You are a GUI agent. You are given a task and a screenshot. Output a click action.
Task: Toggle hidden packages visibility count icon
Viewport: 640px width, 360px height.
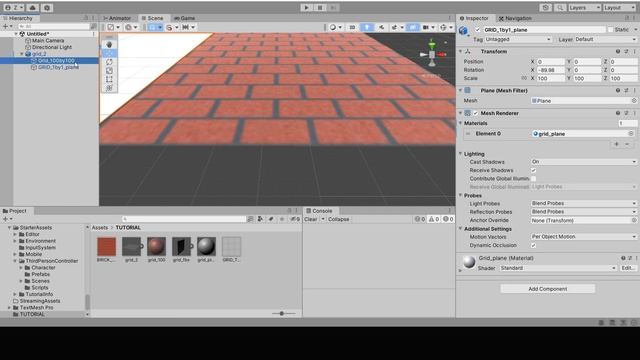295,219
